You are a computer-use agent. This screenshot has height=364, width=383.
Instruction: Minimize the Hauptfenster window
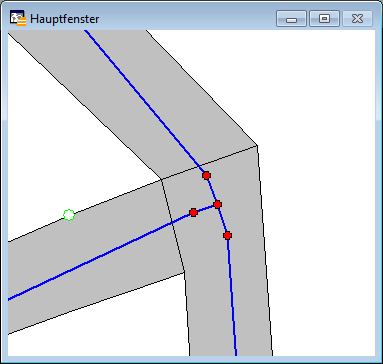coord(291,18)
